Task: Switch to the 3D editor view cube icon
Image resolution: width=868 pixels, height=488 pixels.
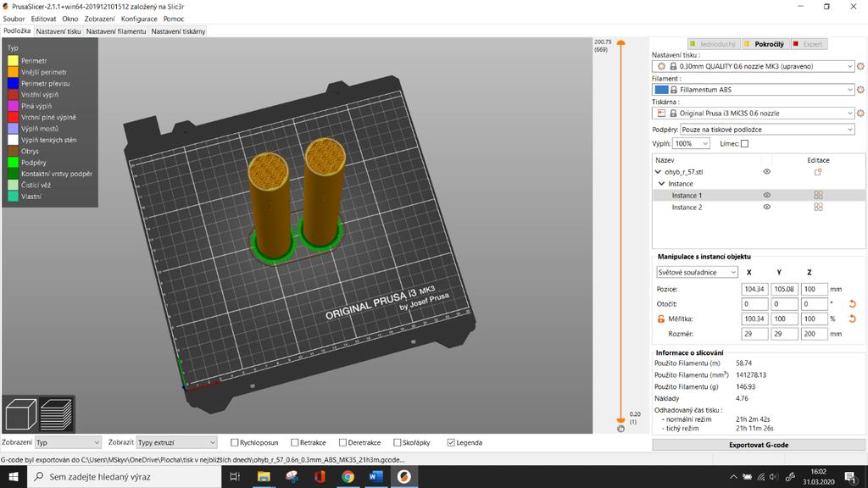Action: (20, 413)
